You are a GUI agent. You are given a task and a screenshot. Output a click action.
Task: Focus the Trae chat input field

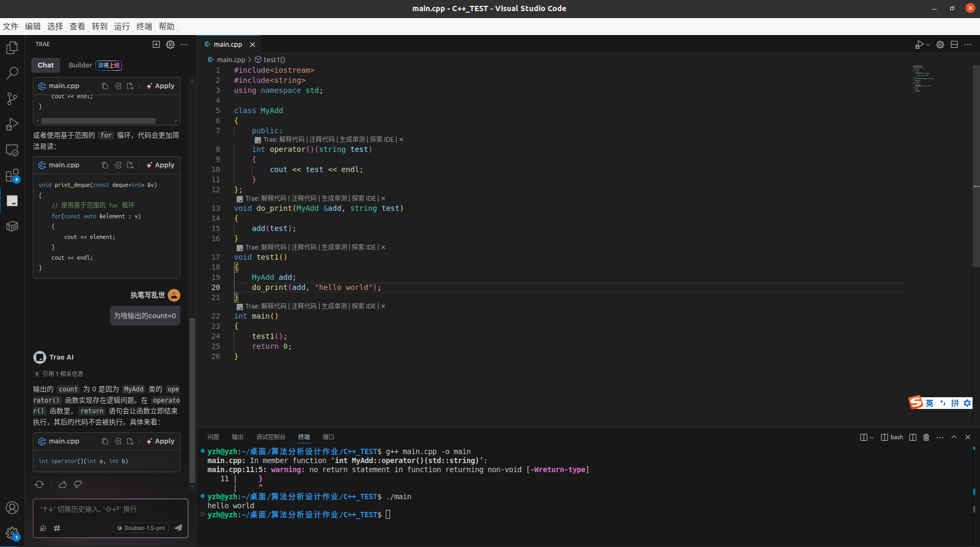click(110, 509)
